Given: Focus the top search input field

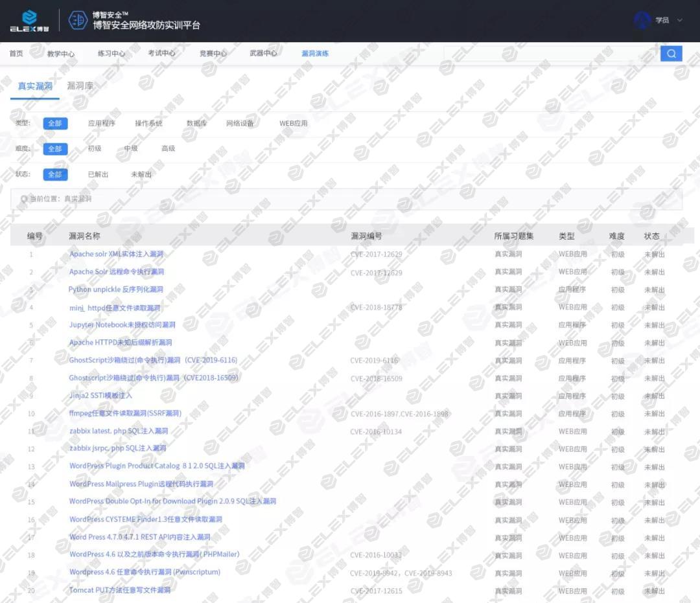Looking at the screenshot, I should click(552, 54).
